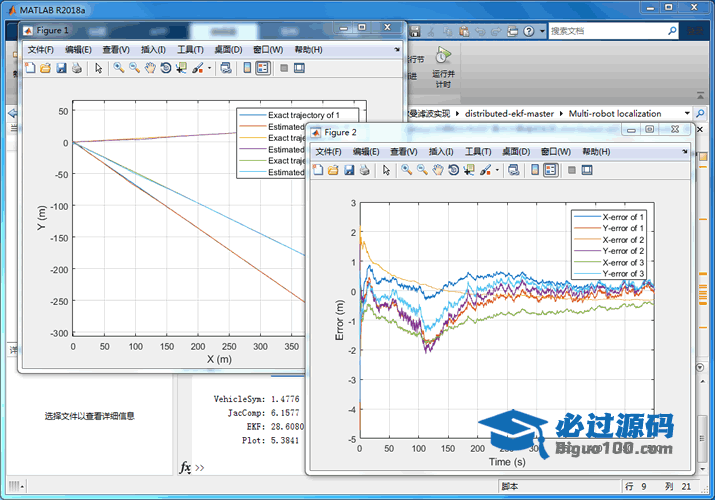Click command window fx function browser icon
715x500 pixels.
click(185, 467)
